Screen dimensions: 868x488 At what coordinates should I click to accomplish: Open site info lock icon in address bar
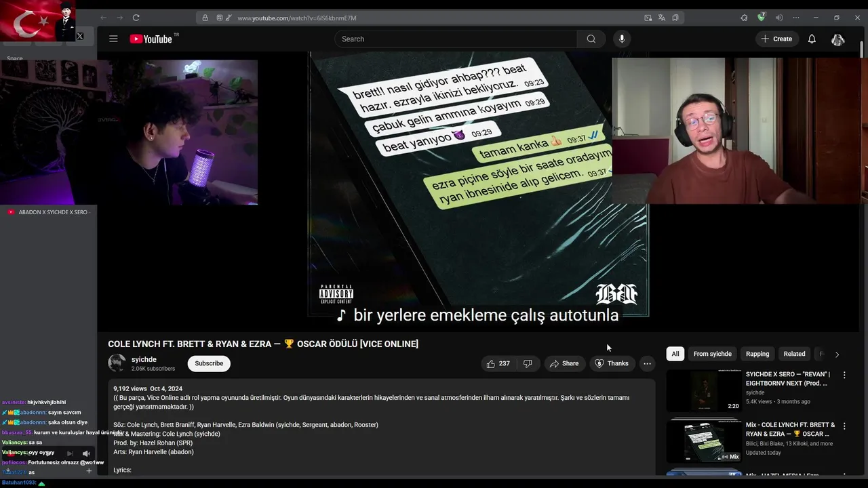(205, 18)
